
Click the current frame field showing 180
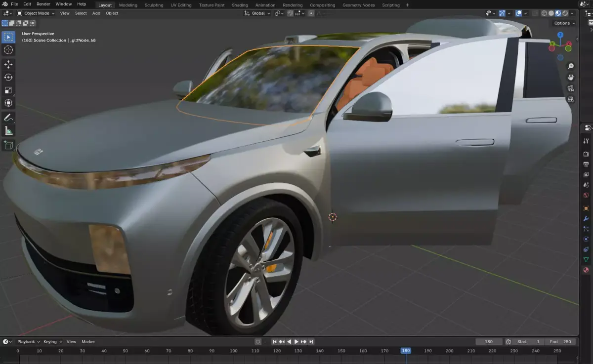coord(489,342)
